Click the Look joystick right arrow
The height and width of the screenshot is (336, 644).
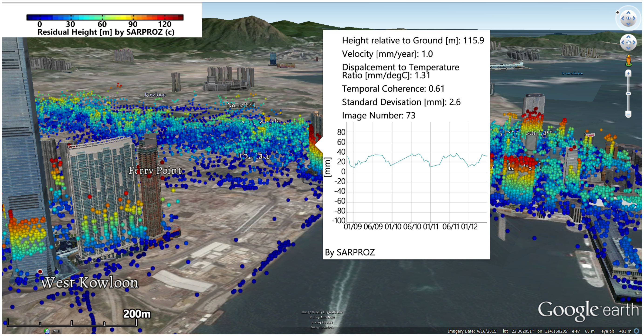click(x=634, y=18)
